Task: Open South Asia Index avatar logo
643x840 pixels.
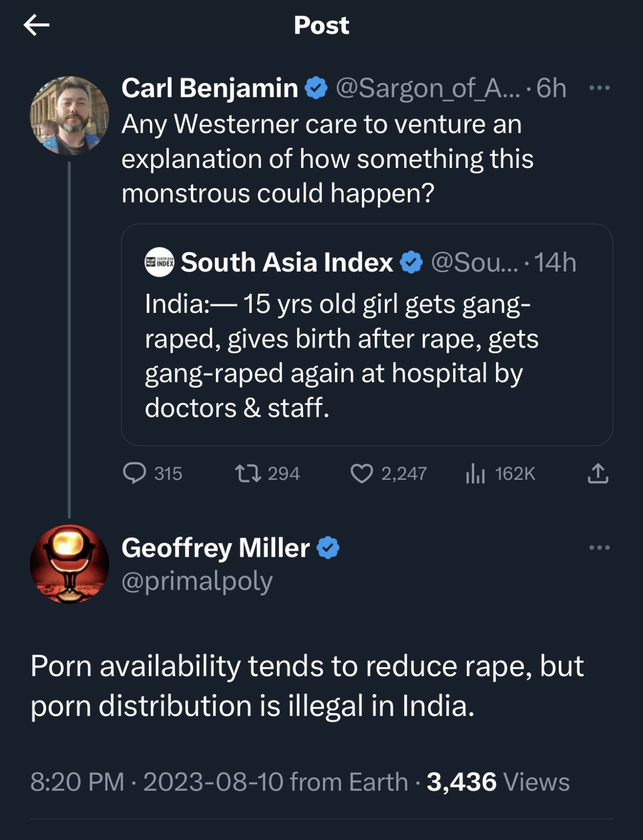Action: 159,262
